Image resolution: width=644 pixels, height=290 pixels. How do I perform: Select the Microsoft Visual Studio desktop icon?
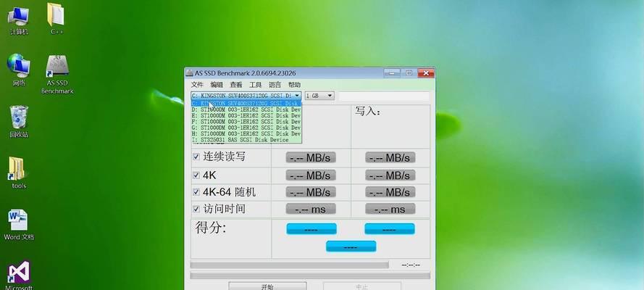pyautogui.click(x=19, y=274)
